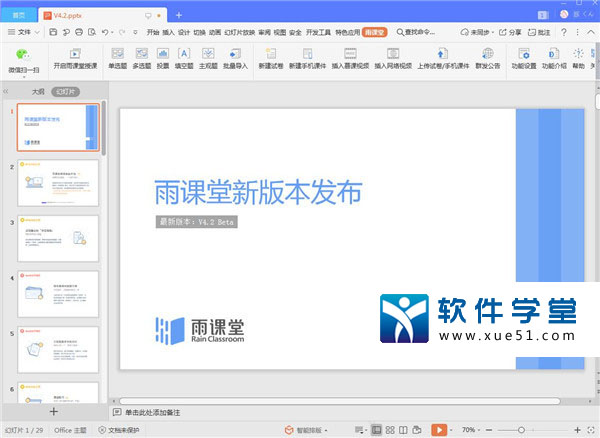Switch to normal view in status bar
Image resolution: width=600 pixels, height=438 pixels.
tap(377, 430)
